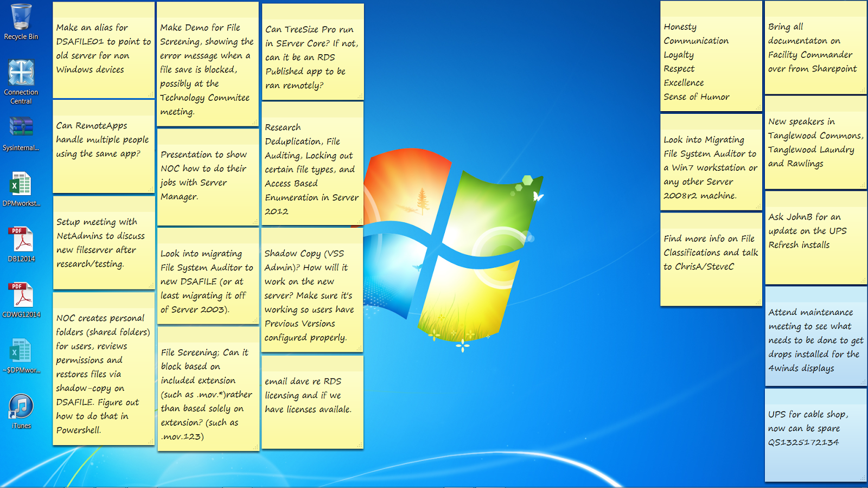Click the 'new DSAFILE (or at least' migrating note
This screenshot has height=488, width=868.
click(208, 276)
